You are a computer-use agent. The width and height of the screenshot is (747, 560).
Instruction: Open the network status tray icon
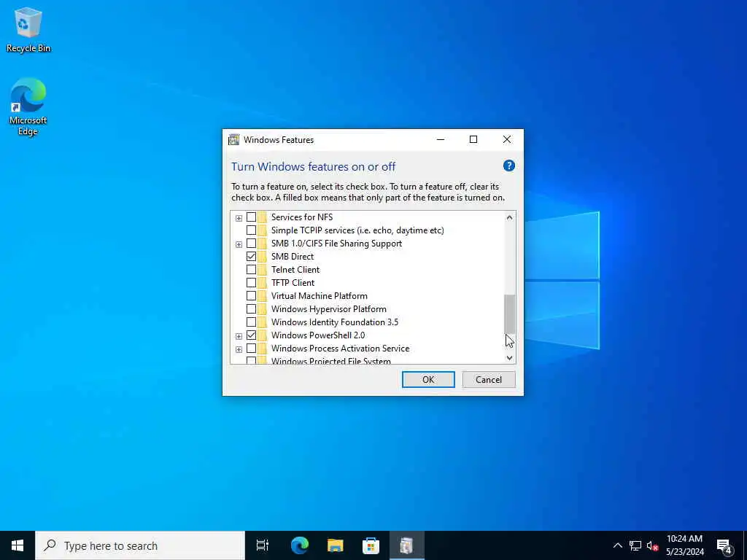(x=635, y=545)
